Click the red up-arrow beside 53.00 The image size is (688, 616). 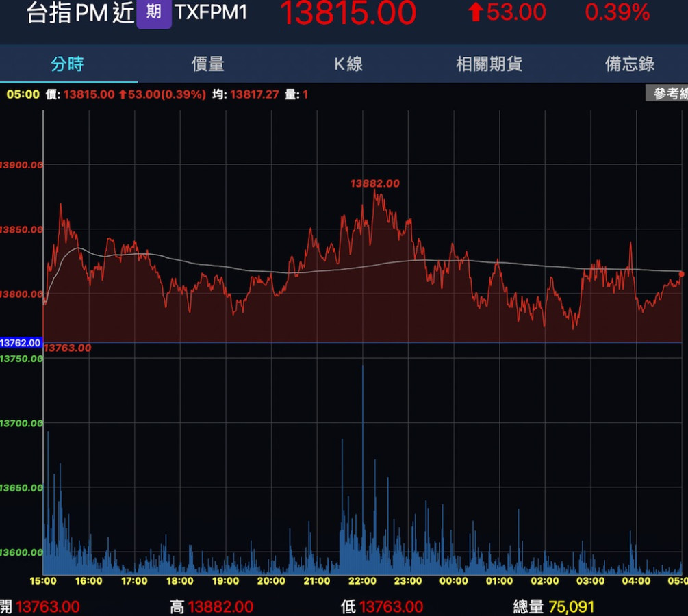(x=475, y=12)
